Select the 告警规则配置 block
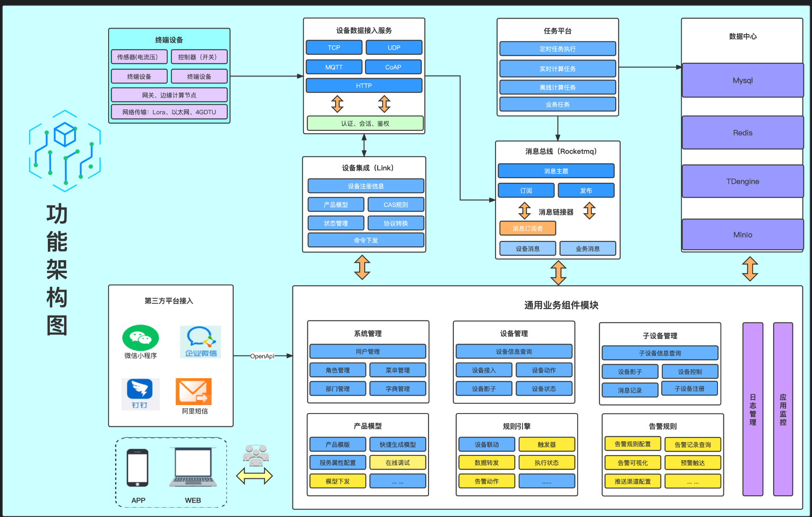 pyautogui.click(x=633, y=444)
